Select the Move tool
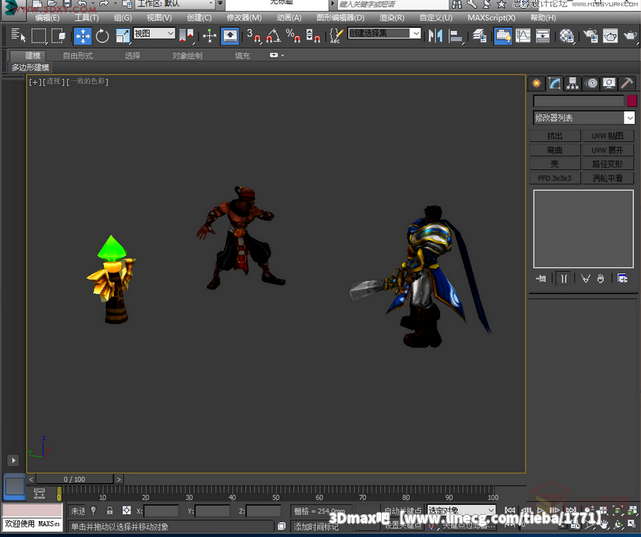Image resolution: width=641 pixels, height=537 pixels. (x=83, y=36)
